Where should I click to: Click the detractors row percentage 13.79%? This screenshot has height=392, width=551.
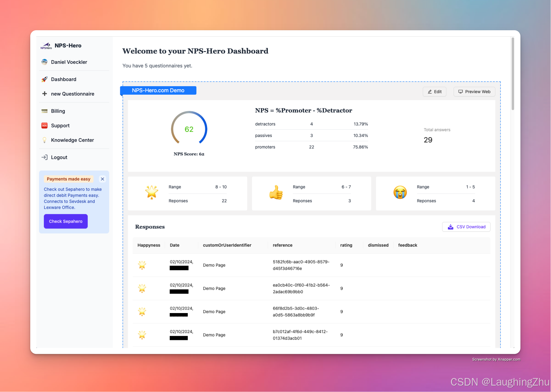pos(361,124)
